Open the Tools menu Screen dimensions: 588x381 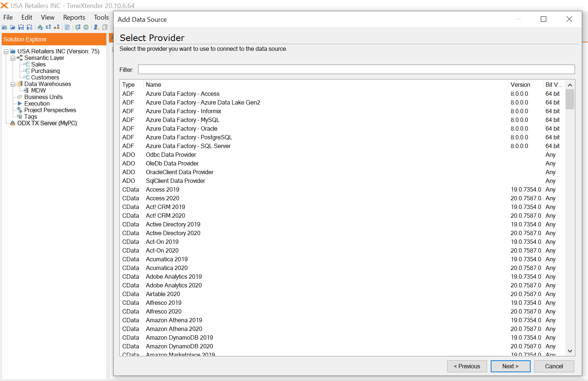coord(101,17)
